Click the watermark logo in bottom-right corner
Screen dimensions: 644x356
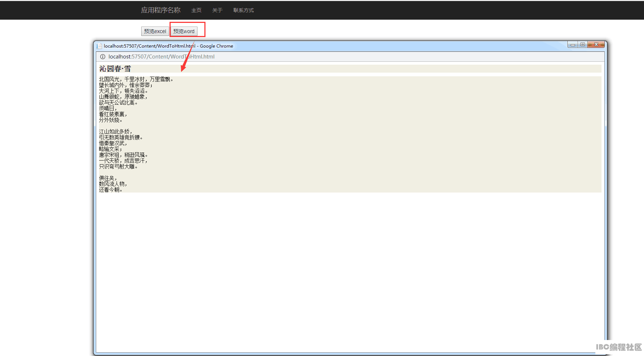point(619,347)
